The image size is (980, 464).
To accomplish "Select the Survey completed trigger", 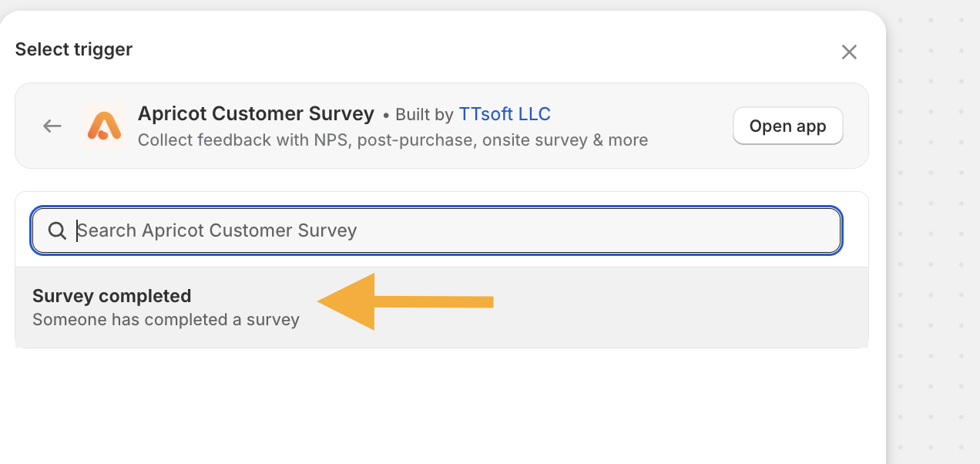I will pos(441,307).
